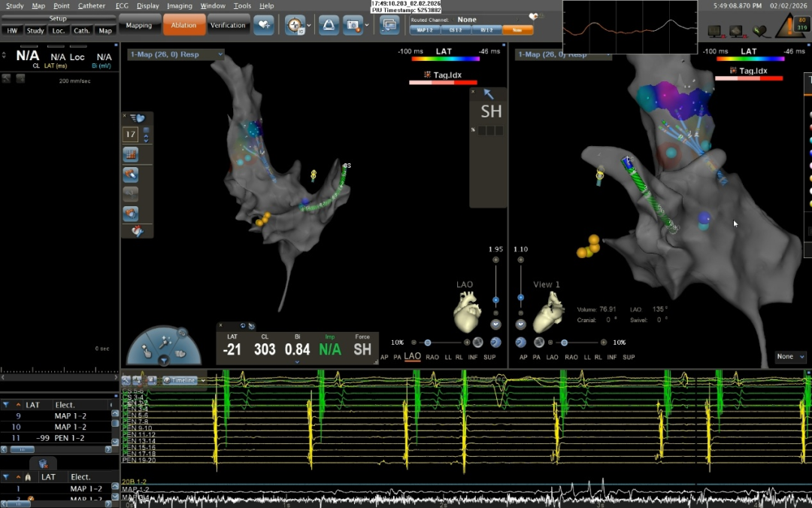Click the monitor display layout icon
The width and height of the screenshot is (812, 508).
(389, 25)
